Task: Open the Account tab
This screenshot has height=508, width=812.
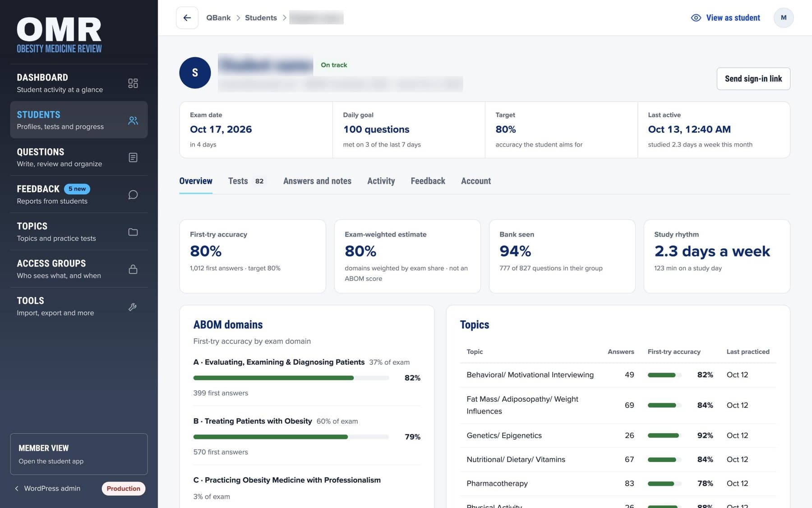Action: 476,181
